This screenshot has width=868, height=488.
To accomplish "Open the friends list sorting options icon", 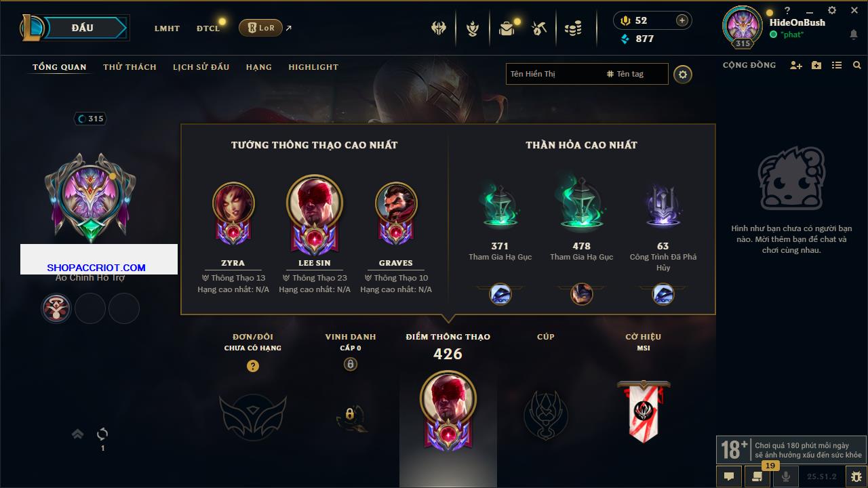I will [x=837, y=65].
